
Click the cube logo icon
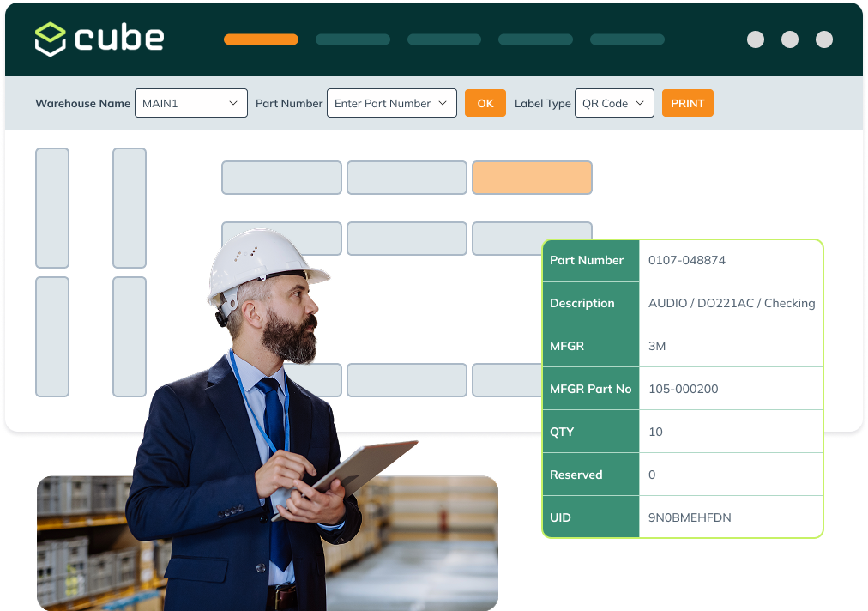coord(51,39)
